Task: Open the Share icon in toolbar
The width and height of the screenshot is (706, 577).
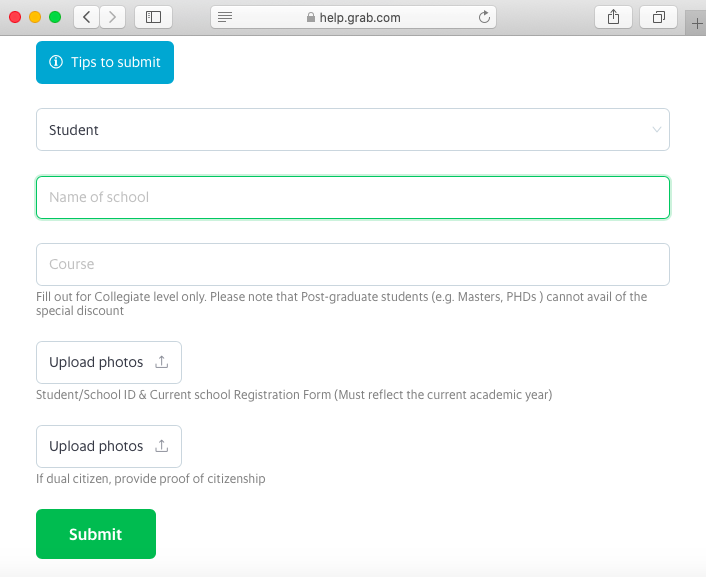Action: coord(613,17)
